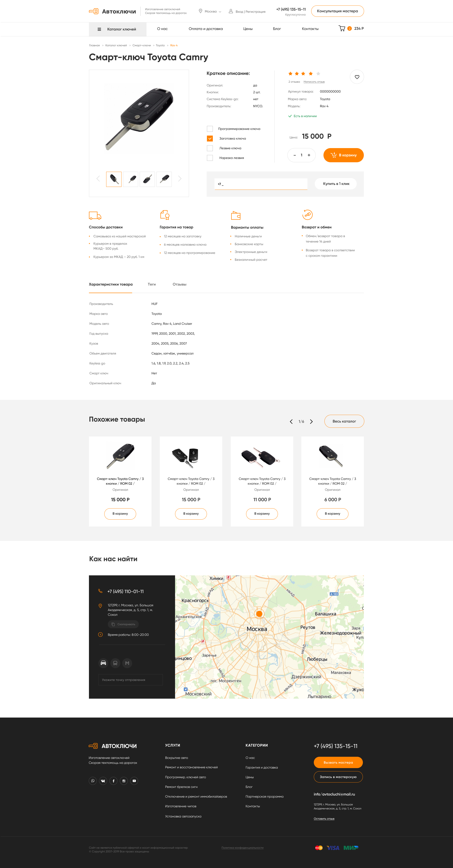Add product to favorites heart icon
Viewport: 453px width, 868px height.
coord(357,77)
